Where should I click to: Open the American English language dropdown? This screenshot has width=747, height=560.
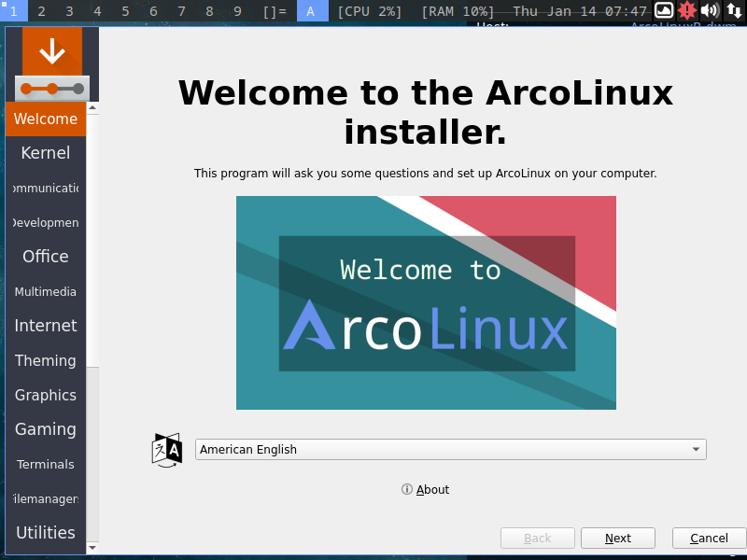coord(451,450)
